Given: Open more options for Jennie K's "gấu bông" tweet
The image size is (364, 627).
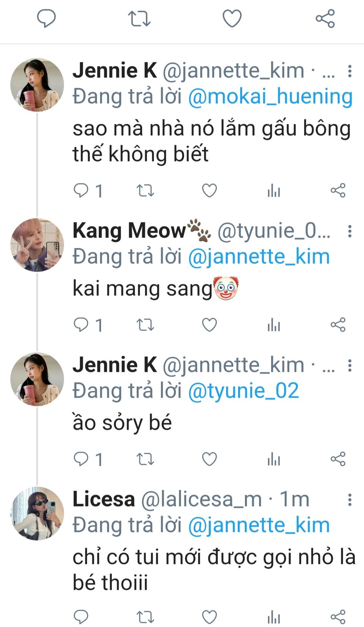Looking at the screenshot, I should tap(350, 71).
